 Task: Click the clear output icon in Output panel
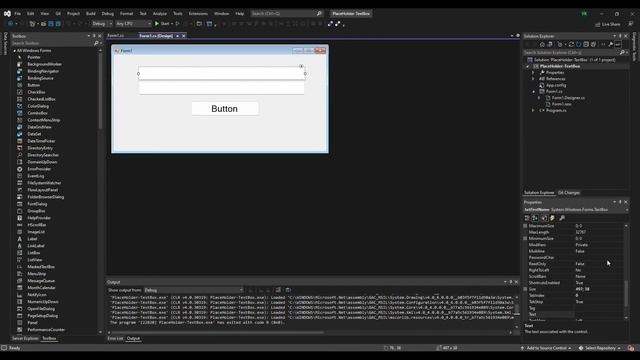tap(278, 290)
